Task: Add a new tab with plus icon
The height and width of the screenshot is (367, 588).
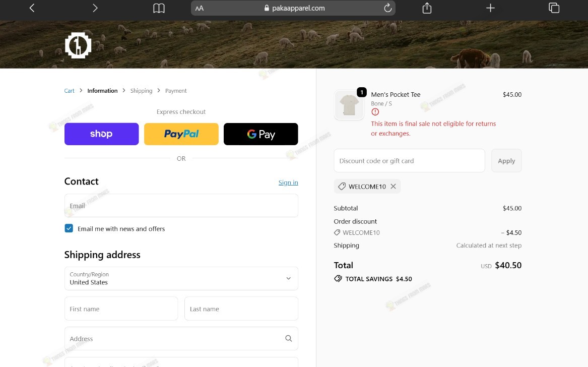Action: coord(490,8)
